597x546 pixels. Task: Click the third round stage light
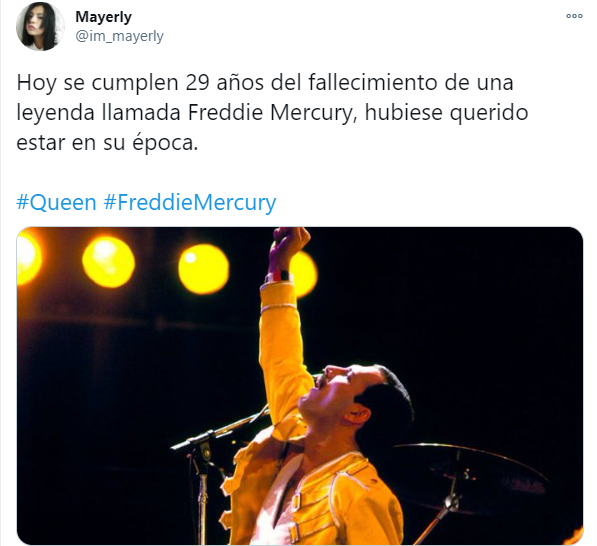(x=203, y=269)
